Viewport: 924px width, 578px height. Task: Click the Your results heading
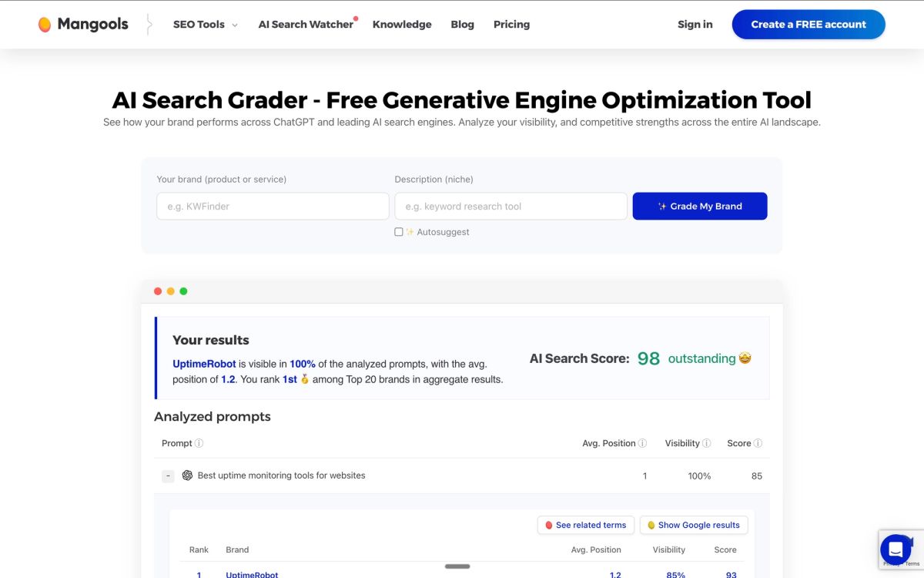211,340
